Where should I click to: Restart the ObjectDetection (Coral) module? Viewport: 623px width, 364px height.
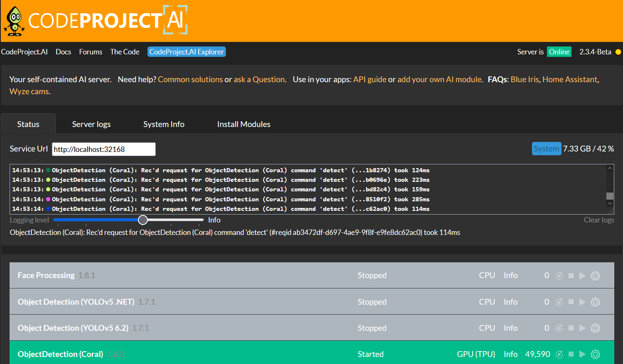pos(559,354)
